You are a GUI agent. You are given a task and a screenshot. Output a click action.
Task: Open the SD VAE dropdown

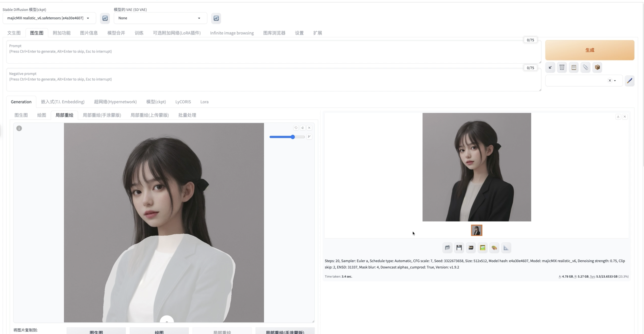click(160, 18)
